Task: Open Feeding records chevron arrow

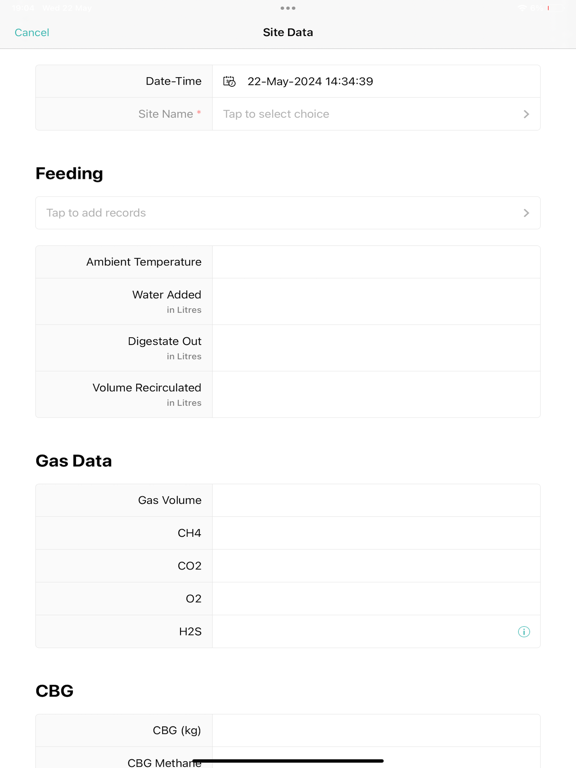Action: pos(526,213)
